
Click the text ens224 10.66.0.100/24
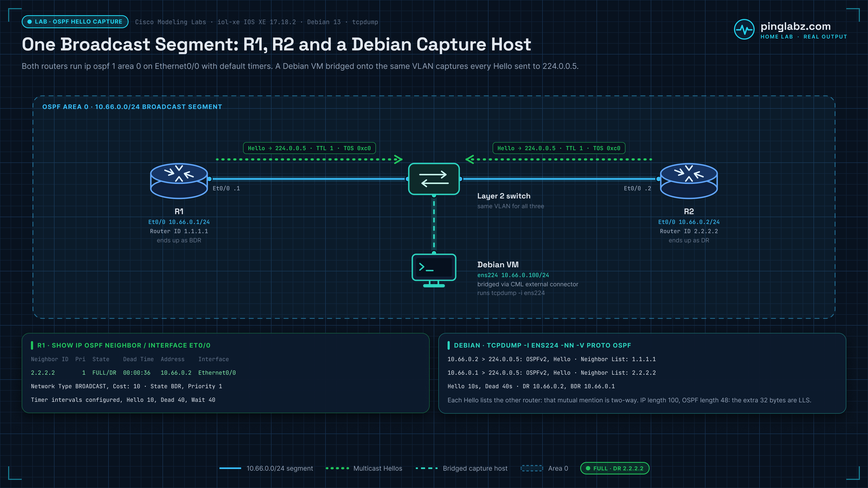pyautogui.click(x=513, y=275)
